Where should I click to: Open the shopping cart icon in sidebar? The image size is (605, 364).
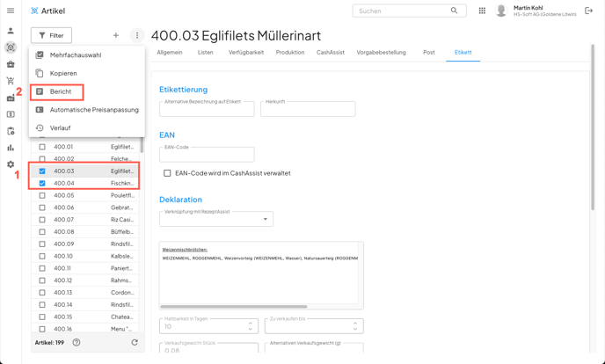11,81
